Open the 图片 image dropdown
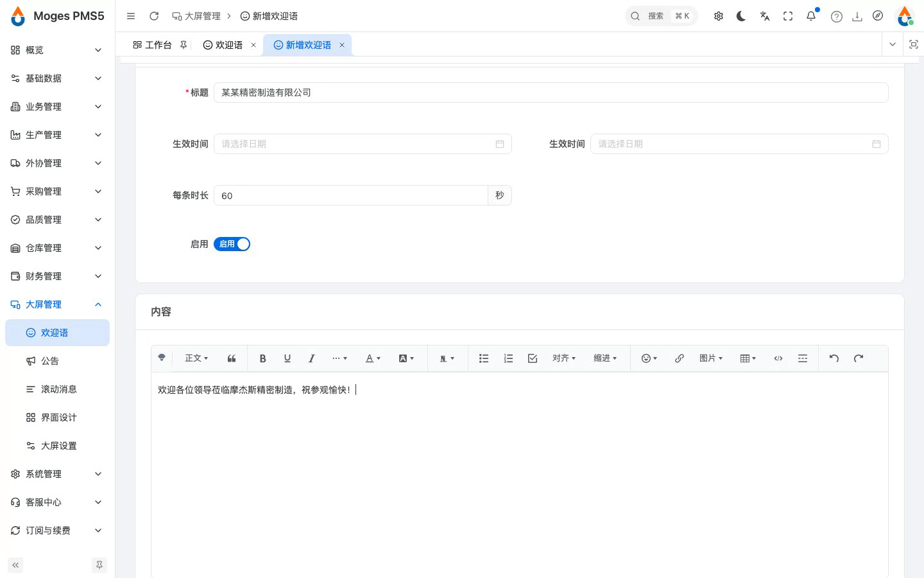This screenshot has width=924, height=578. coord(711,358)
